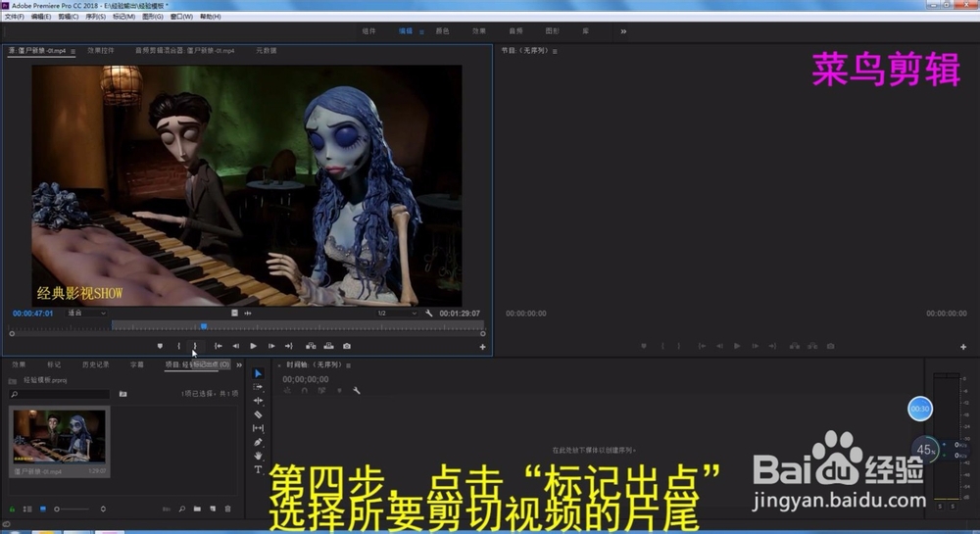
Task: Click the New Bin folder icon in Project panel
Action: (x=198, y=510)
